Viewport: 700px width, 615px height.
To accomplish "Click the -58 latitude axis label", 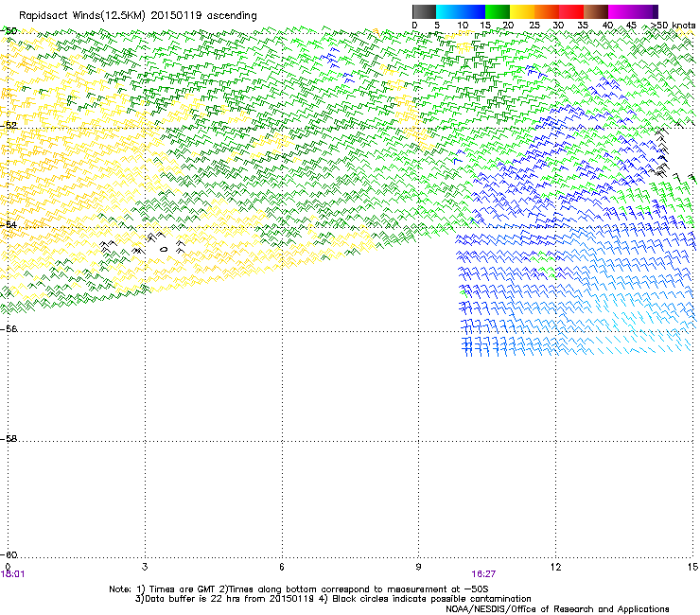I will click(9, 439).
